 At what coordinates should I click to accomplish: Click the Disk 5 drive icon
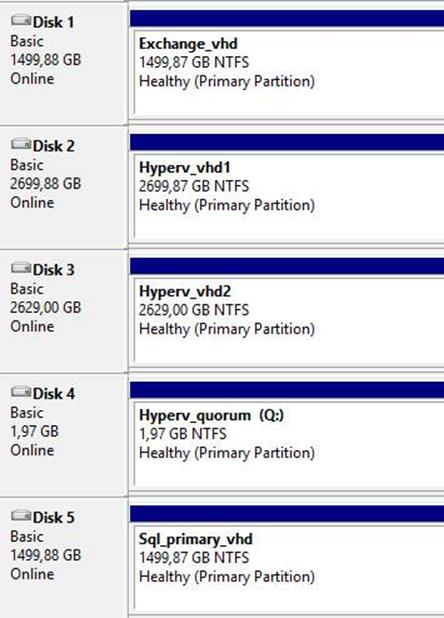(x=20, y=516)
